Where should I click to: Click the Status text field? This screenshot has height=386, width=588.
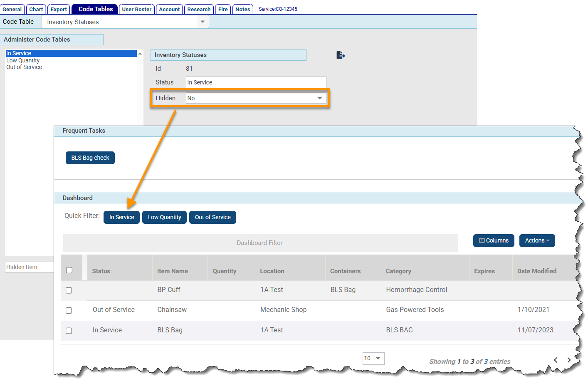tap(256, 82)
